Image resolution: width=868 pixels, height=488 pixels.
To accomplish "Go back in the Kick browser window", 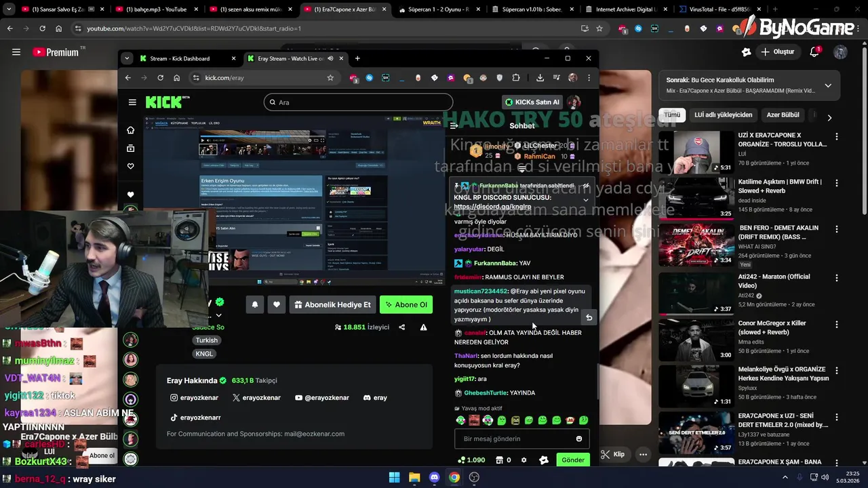I will coord(127,78).
